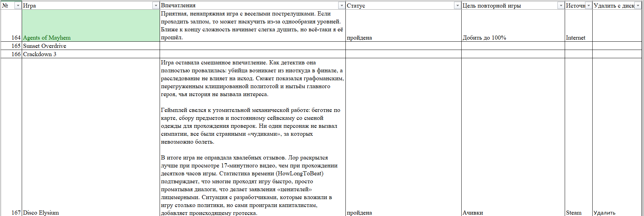Select the source cell Internet
This screenshot has width=644, height=216.
(578, 25)
